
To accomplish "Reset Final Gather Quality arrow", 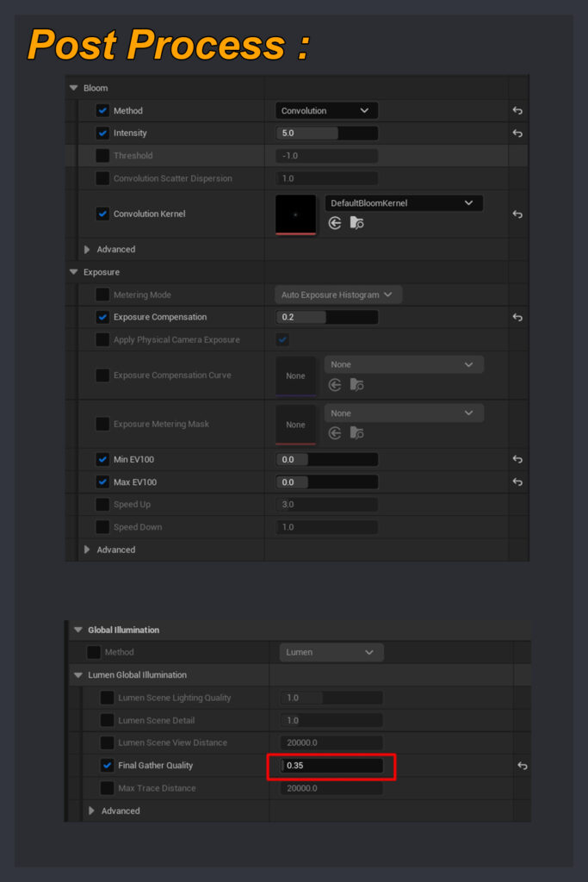I will (x=522, y=766).
